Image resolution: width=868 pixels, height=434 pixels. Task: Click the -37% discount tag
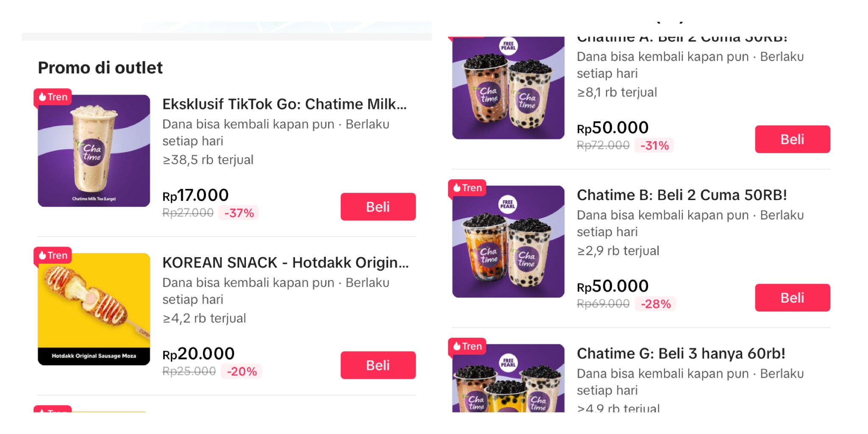coord(239,213)
